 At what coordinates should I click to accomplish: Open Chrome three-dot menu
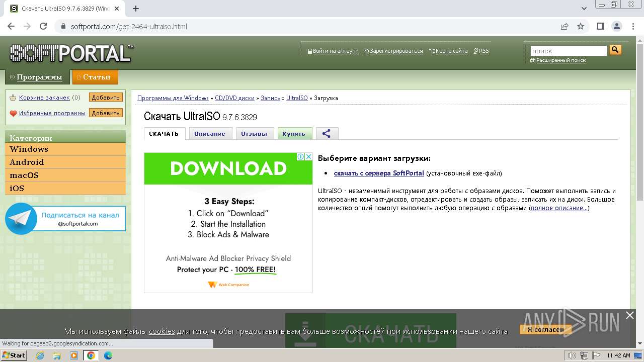click(x=632, y=26)
